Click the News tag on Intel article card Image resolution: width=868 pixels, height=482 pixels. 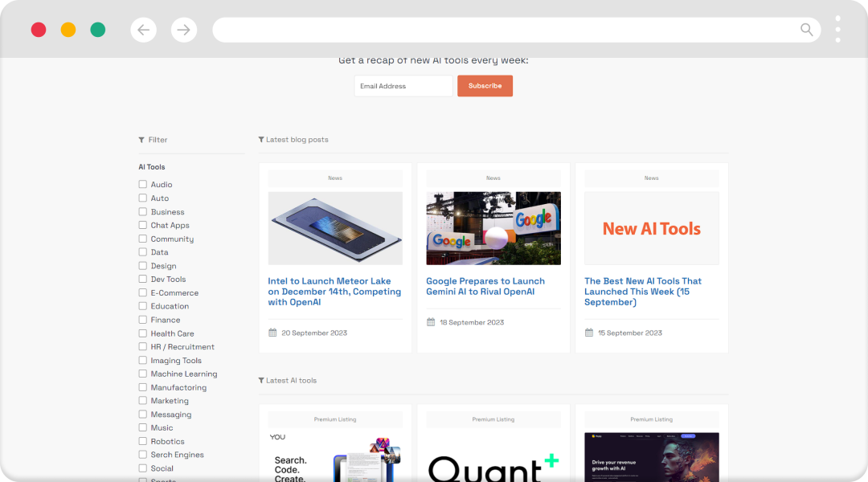pyautogui.click(x=335, y=178)
